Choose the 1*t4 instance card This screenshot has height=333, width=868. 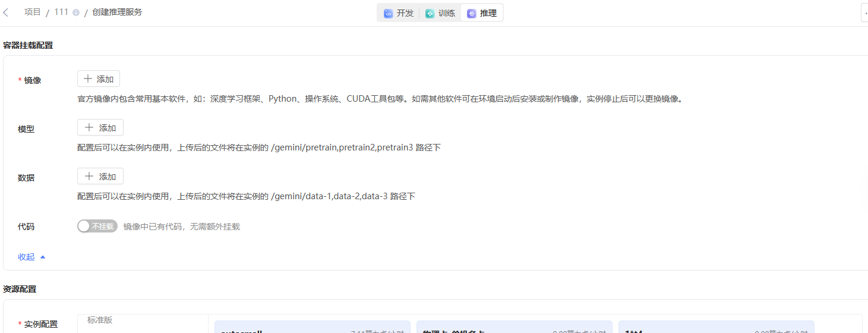coord(716,328)
